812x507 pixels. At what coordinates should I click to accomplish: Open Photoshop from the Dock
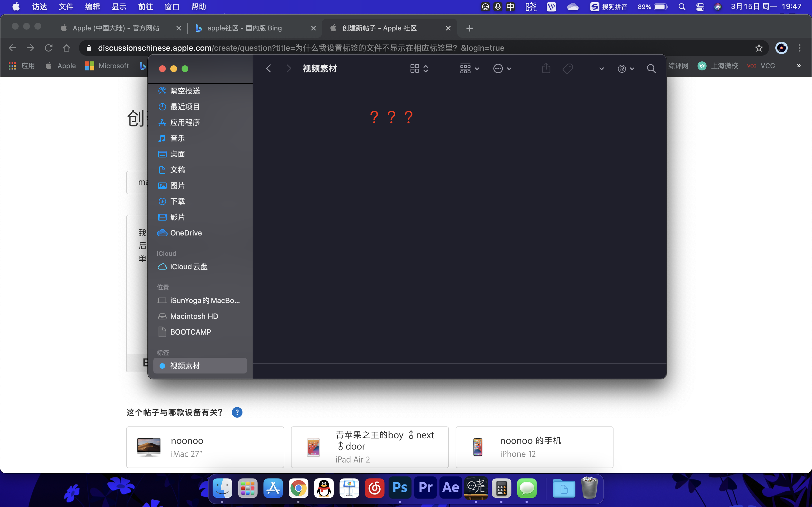pos(400,488)
